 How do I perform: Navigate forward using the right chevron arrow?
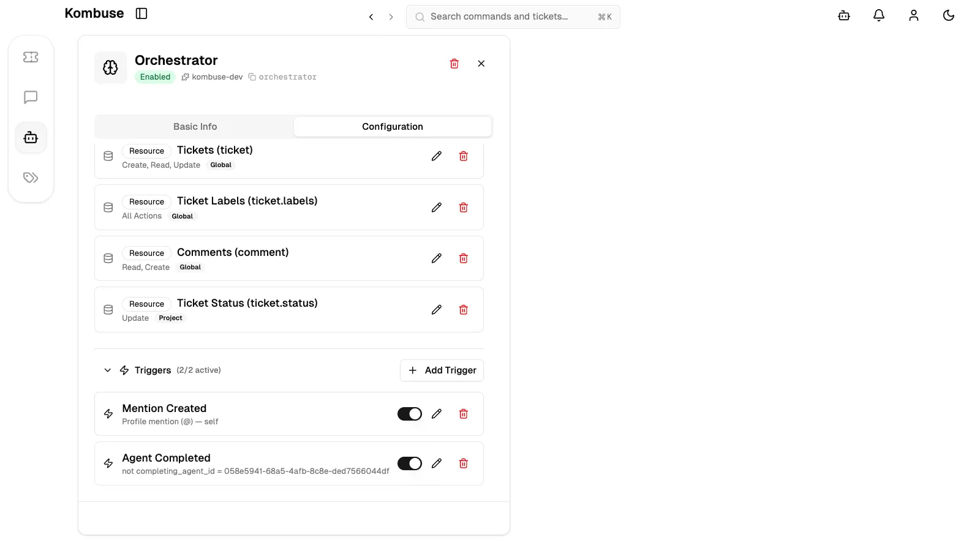pyautogui.click(x=391, y=17)
